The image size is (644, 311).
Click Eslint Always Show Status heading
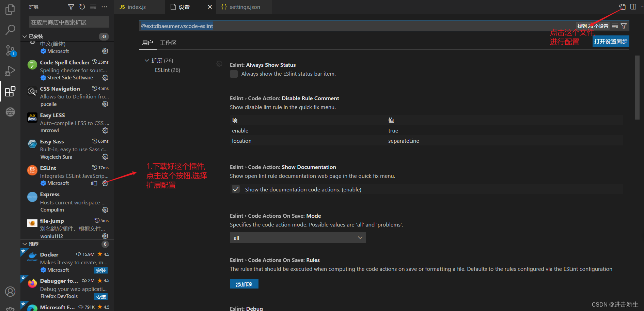(x=263, y=65)
